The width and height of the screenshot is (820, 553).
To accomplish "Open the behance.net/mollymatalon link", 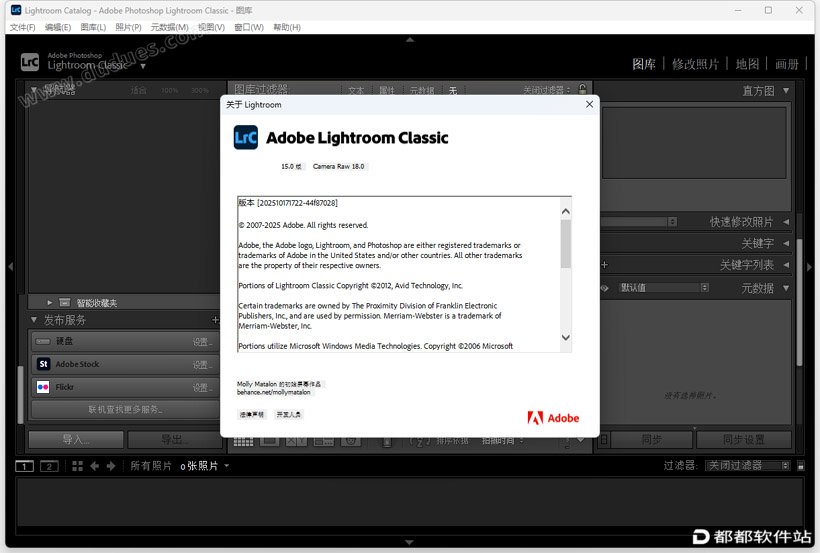I will [274, 392].
